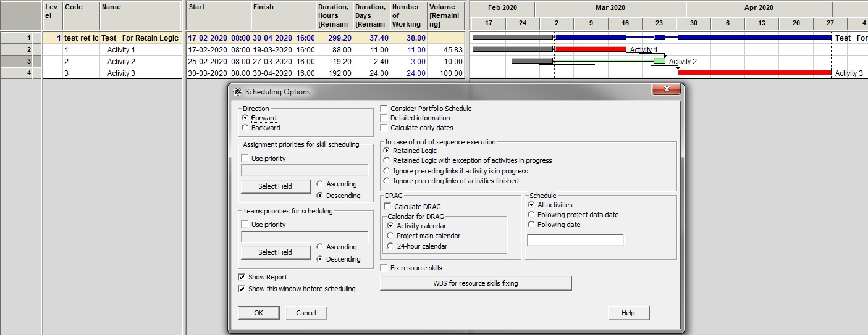Uncheck Show this window before scheduling
The image size is (868, 335).
point(242,288)
